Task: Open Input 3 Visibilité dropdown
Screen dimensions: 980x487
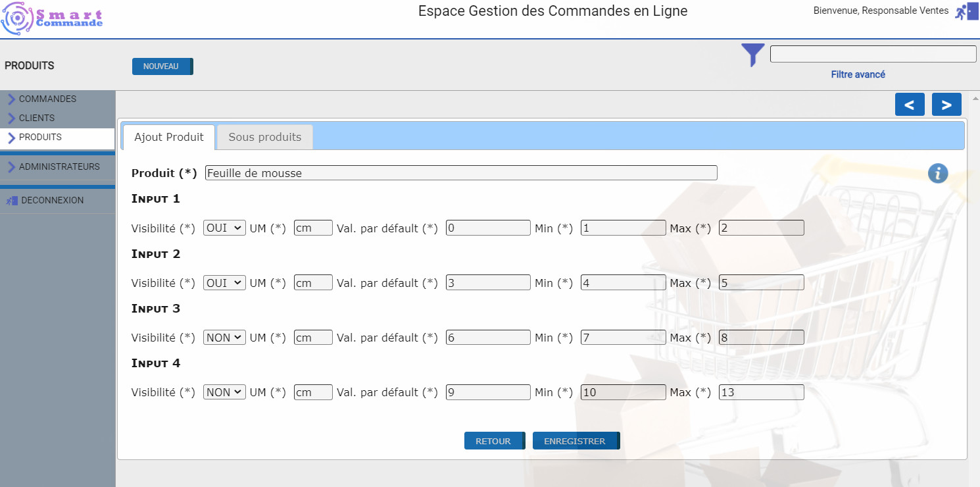Action: (224, 337)
